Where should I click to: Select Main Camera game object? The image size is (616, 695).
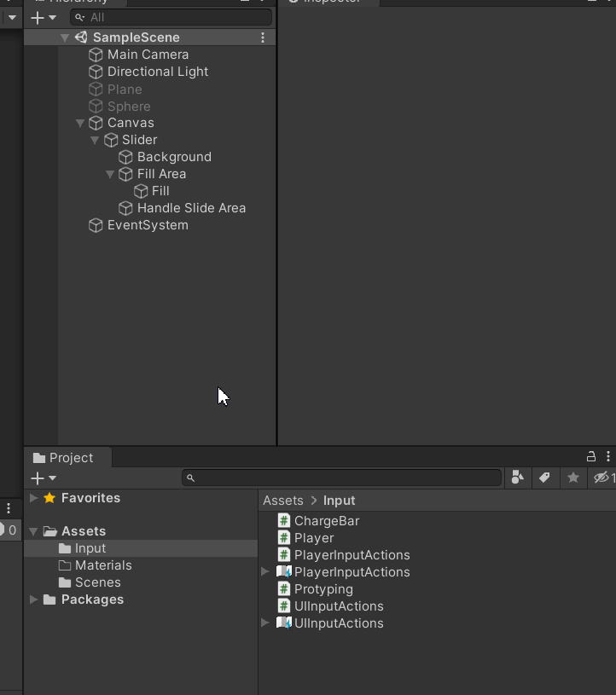148,55
